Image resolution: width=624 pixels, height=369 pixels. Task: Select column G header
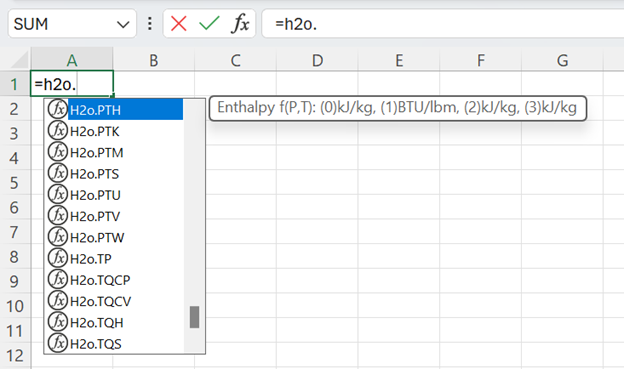point(562,60)
